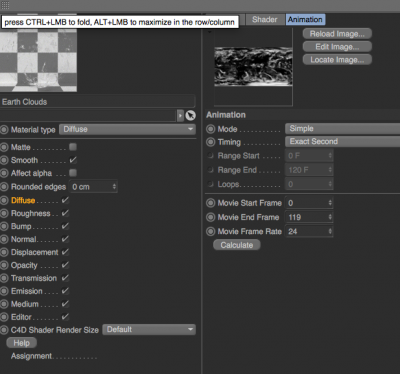Click the animation dot next to Movie Start Frame
The height and width of the screenshot is (374, 400).
tap(210, 203)
